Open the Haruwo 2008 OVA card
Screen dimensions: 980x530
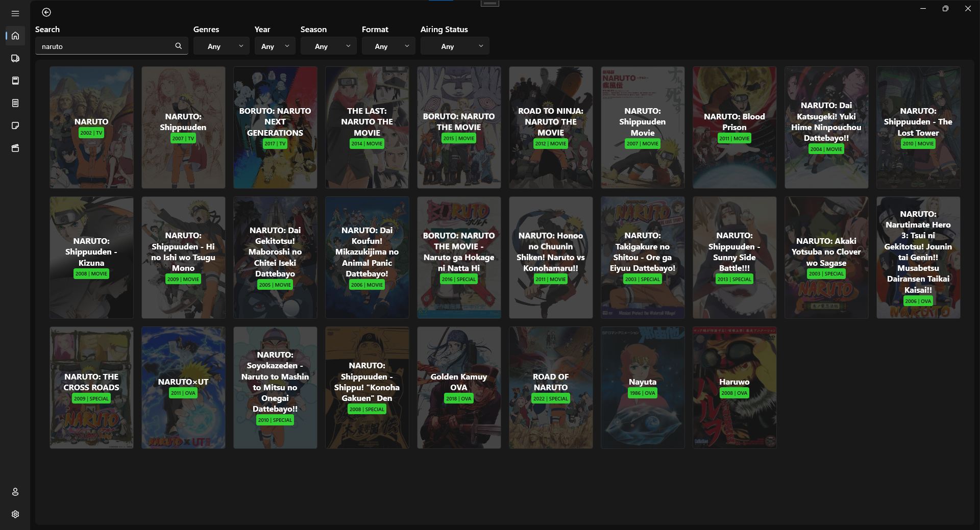(734, 388)
